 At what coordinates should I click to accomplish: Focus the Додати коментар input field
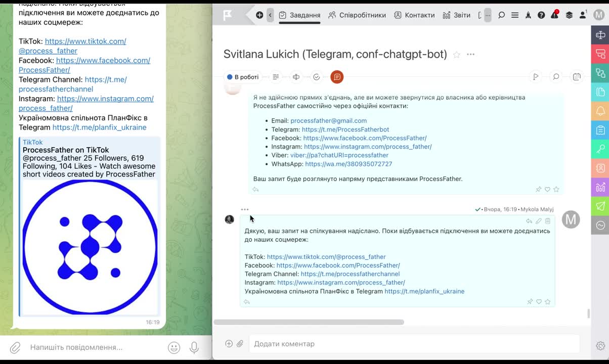tap(414, 344)
